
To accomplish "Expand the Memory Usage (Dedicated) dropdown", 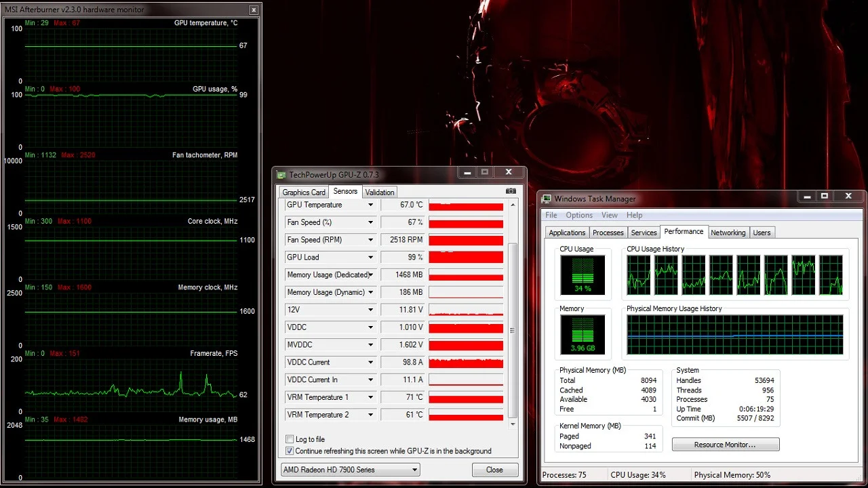I will [x=370, y=275].
